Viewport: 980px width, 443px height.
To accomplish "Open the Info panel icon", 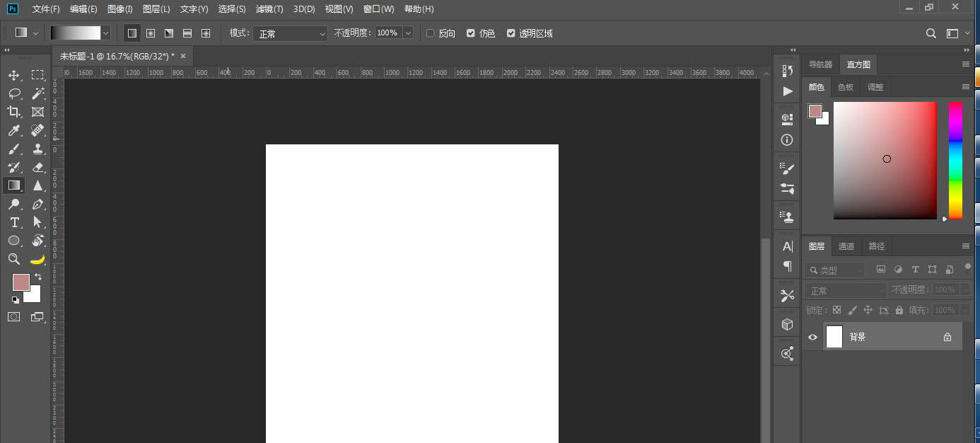I will (787, 140).
